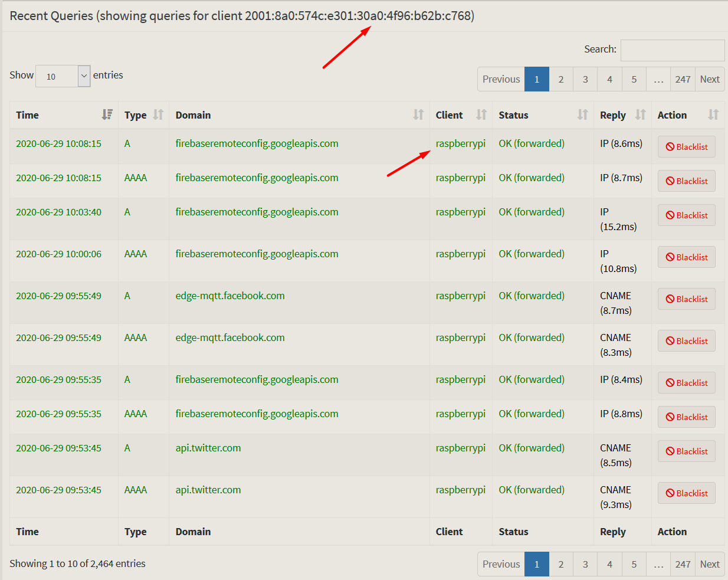
Task: Open the Show entries count dropdown
Action: click(63, 76)
